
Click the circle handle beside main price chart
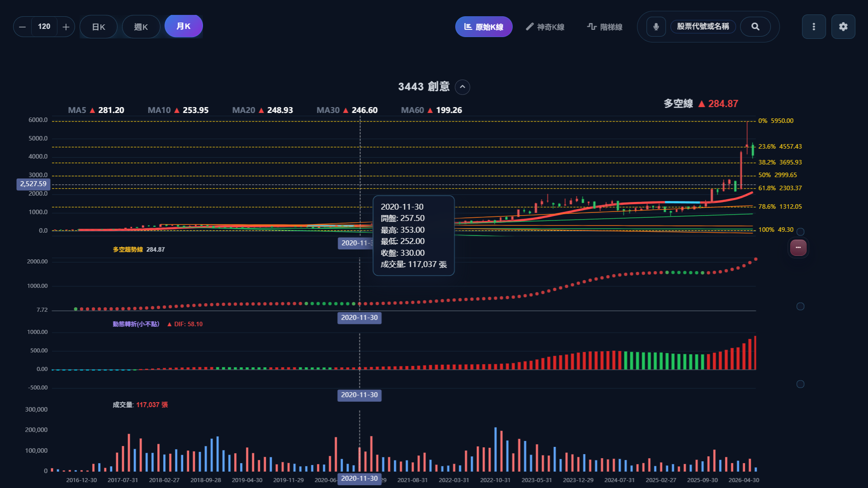(800, 232)
